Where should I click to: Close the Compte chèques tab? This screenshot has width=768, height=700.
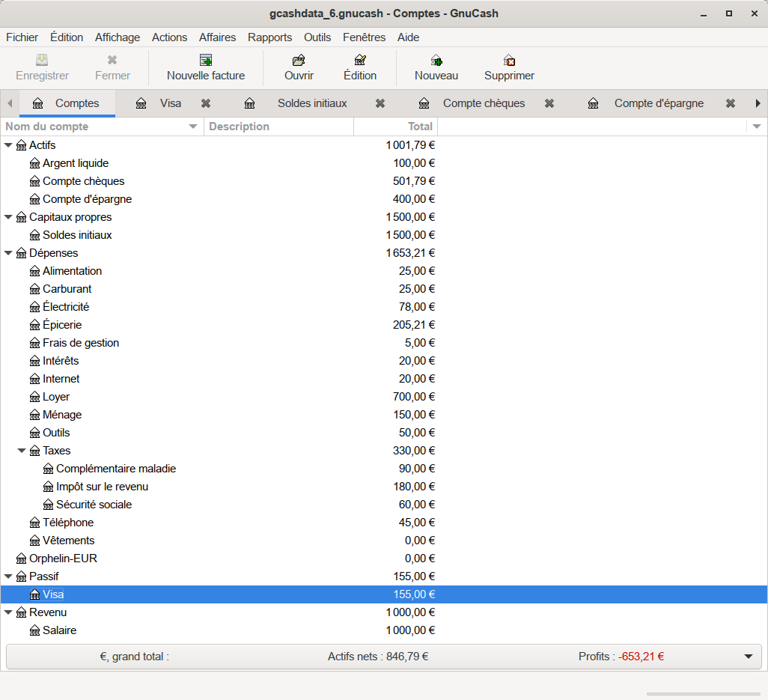click(x=549, y=103)
